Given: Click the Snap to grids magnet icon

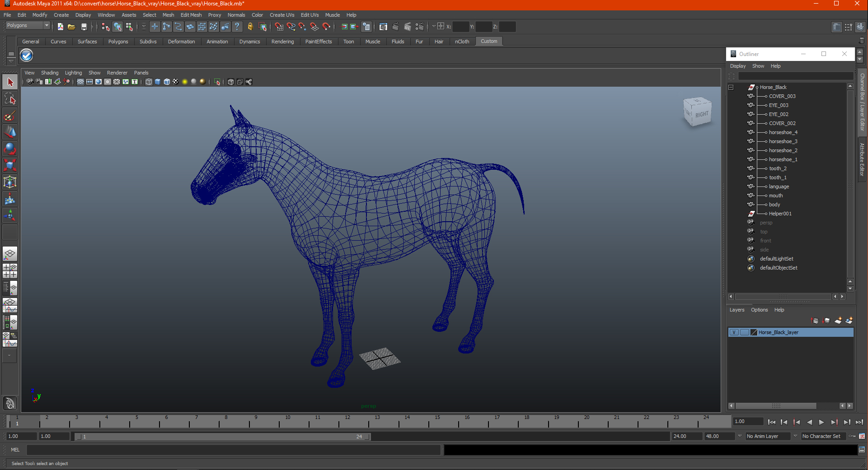Looking at the screenshot, I should 279,27.
